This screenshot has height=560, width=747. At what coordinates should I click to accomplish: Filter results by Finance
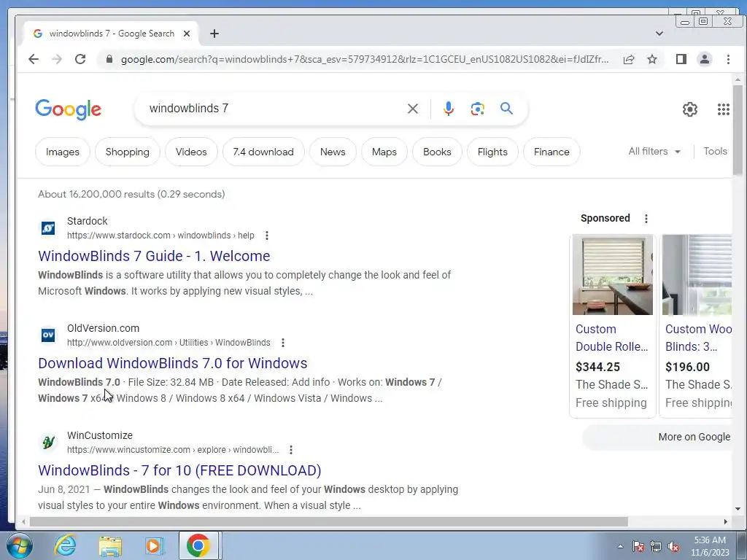coord(551,152)
